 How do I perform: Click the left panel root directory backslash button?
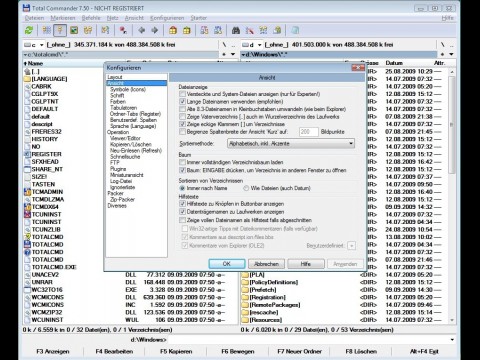pos(224,45)
